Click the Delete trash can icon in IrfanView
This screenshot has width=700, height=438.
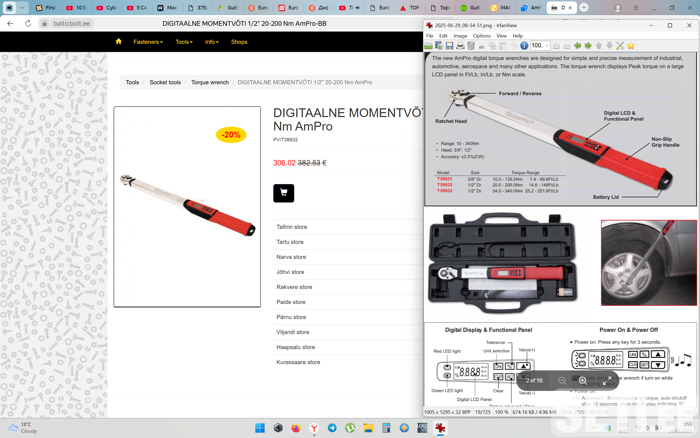[x=471, y=46]
